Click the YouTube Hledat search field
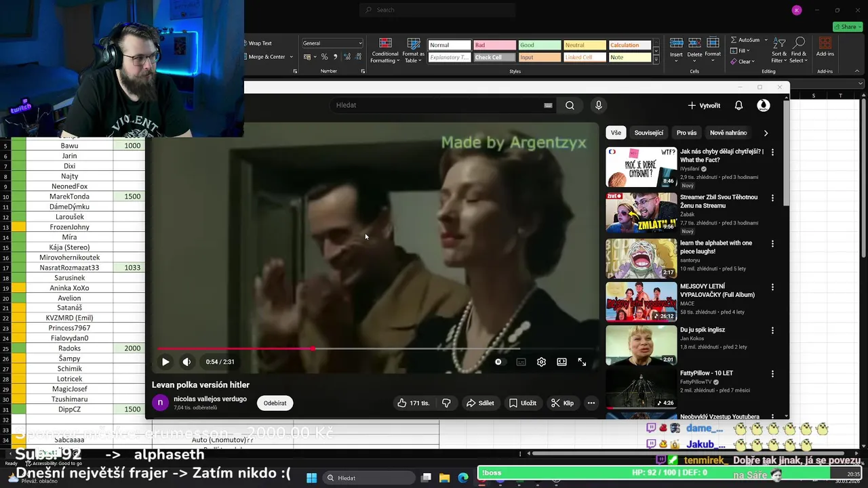The width and height of the screenshot is (868, 488). [441, 105]
